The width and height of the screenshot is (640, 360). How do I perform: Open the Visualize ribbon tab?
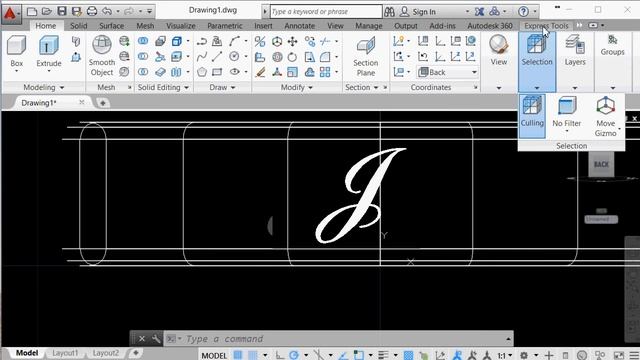tap(180, 26)
